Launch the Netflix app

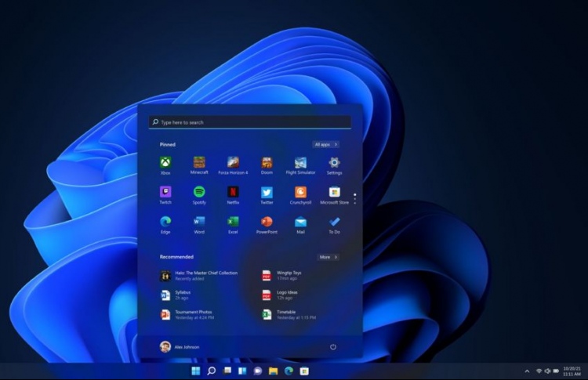pos(233,192)
